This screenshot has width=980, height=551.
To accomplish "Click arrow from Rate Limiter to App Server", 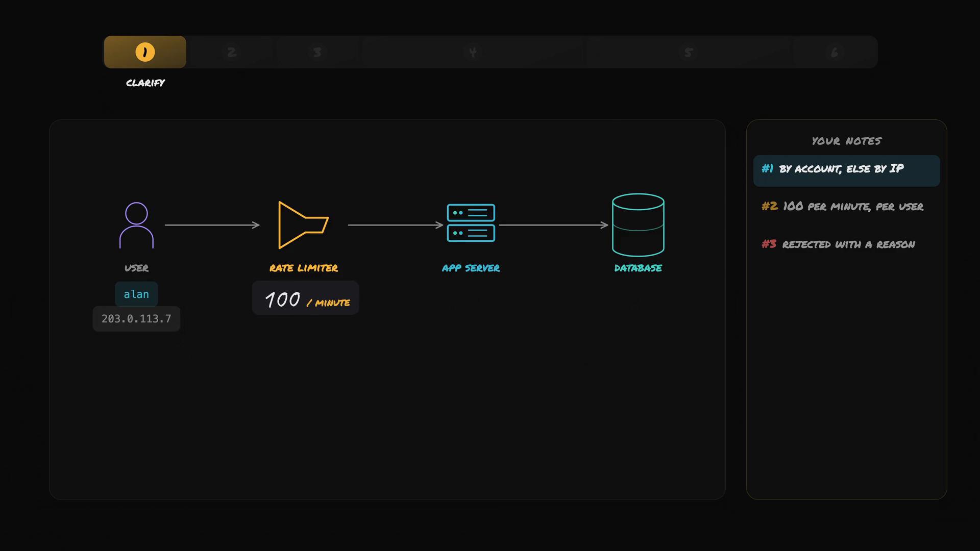I will pos(396,225).
